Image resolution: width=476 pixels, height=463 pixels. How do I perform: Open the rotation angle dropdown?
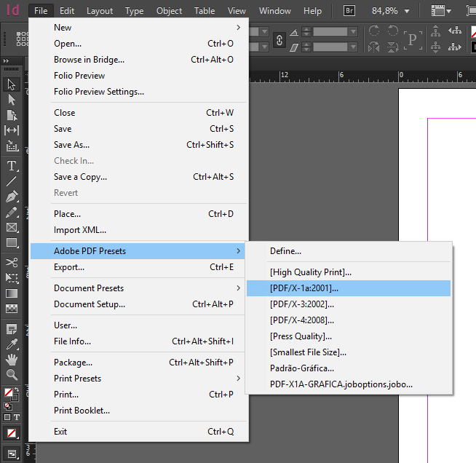353,31
